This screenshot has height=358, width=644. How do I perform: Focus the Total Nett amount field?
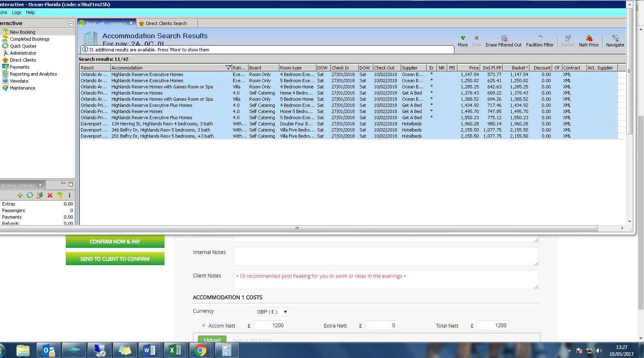tap(493, 326)
